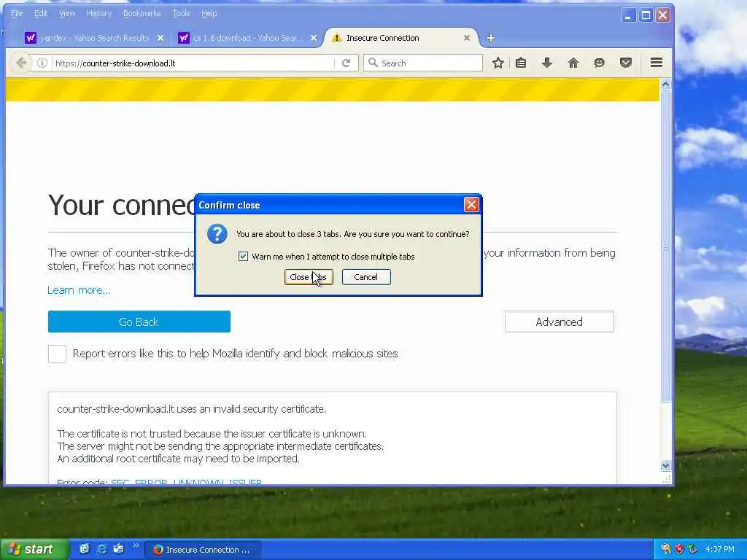Click the vertical scrollbar thumb
The width and height of the screenshot is (747, 560).
point(665,246)
